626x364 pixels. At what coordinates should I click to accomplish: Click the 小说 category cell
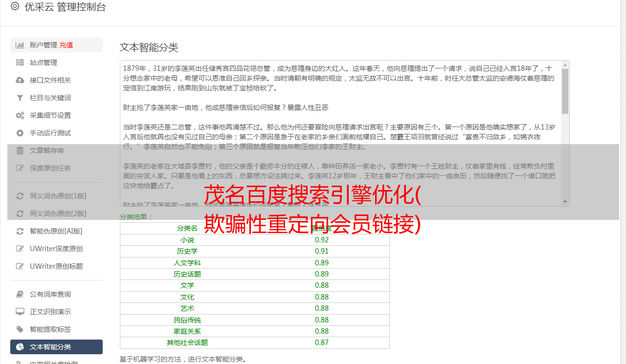[187, 240]
